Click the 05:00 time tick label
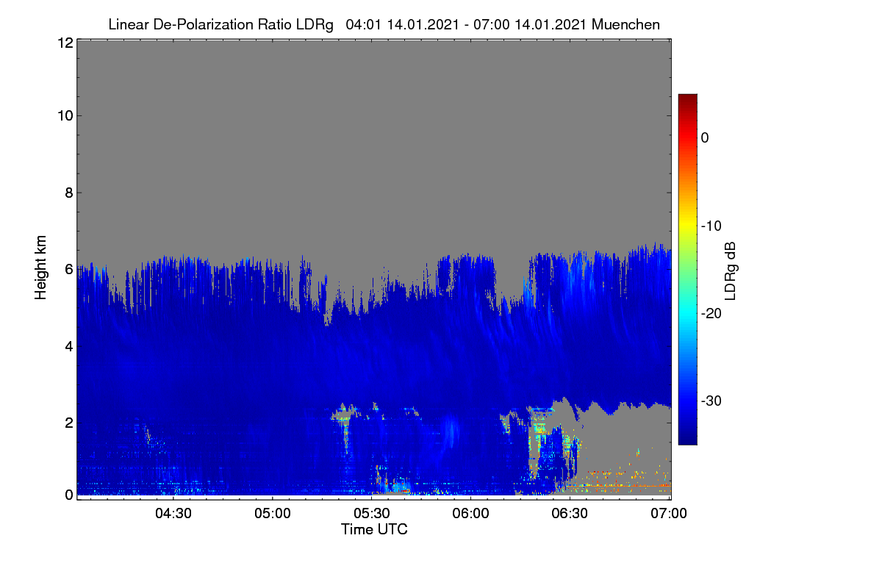The width and height of the screenshot is (882, 588). click(273, 513)
